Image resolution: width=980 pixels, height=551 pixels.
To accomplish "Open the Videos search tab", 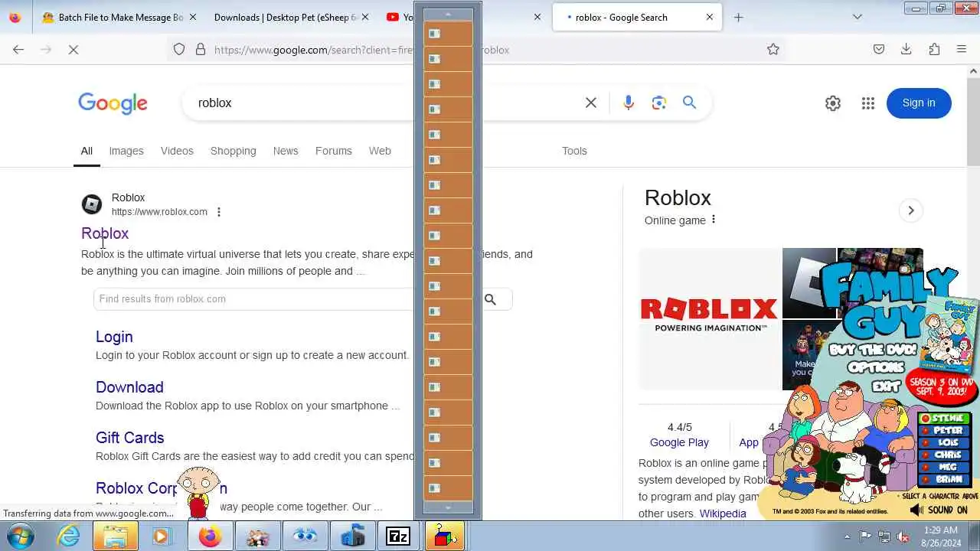I will 177,151.
